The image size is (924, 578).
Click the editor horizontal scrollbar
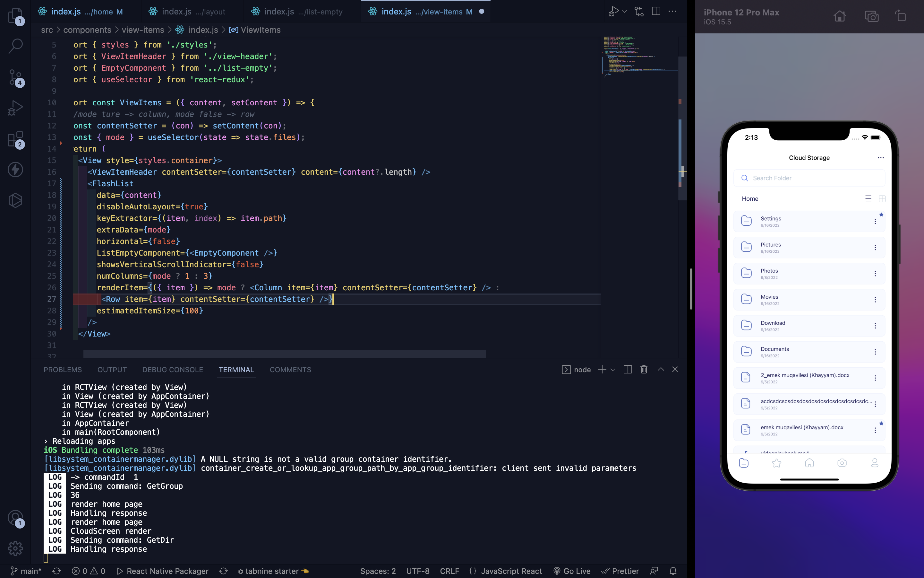coord(285,354)
